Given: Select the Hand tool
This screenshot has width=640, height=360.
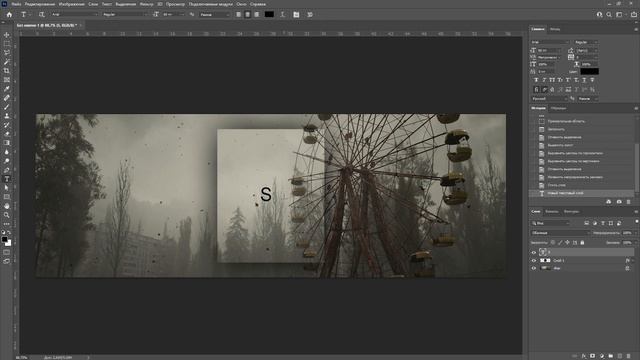Looking at the screenshot, I should [7, 206].
